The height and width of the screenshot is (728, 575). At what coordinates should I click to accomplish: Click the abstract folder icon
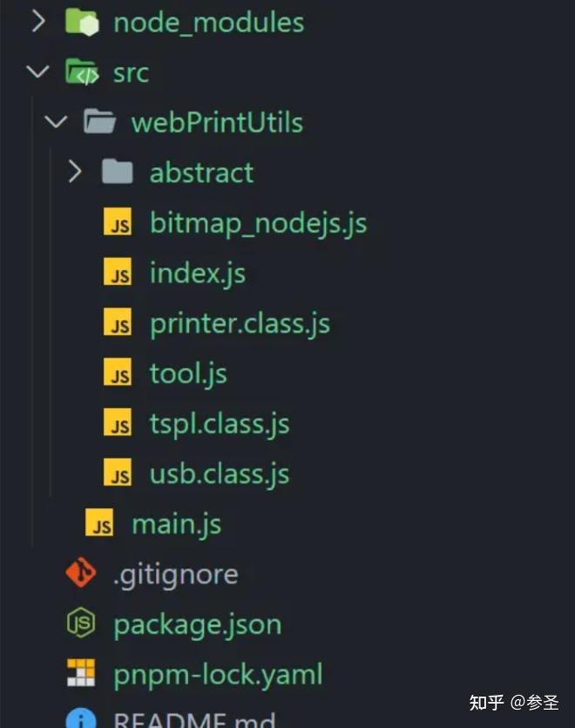(x=118, y=172)
